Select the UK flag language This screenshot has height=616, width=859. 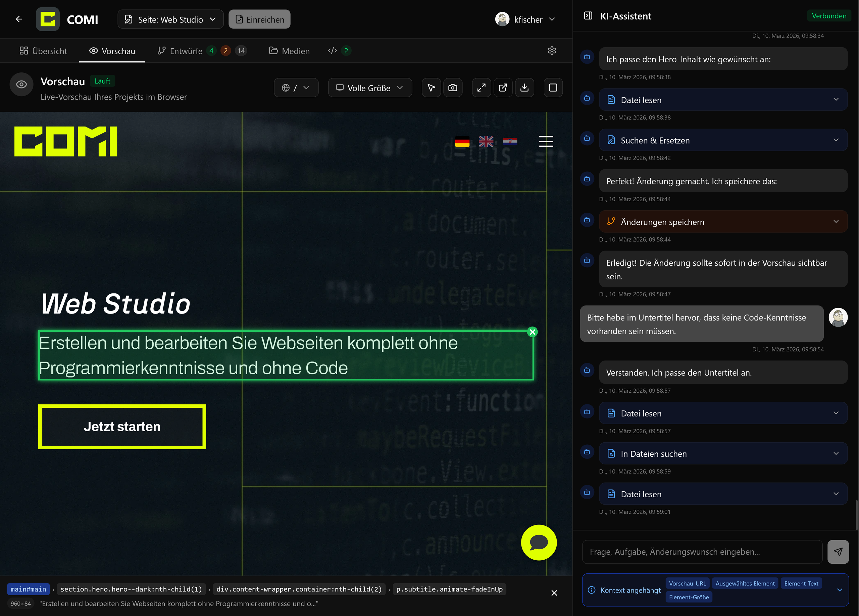486,142
